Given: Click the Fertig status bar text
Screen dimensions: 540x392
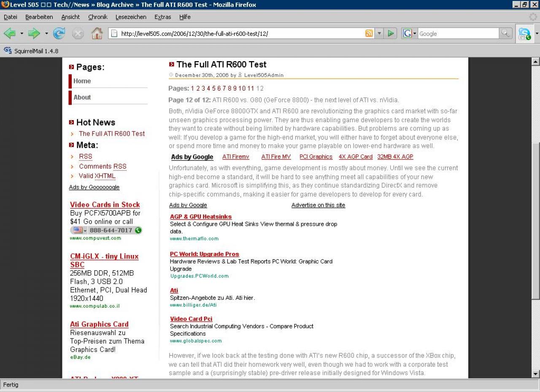Looking at the screenshot, I should pyautogui.click(x=11, y=385).
